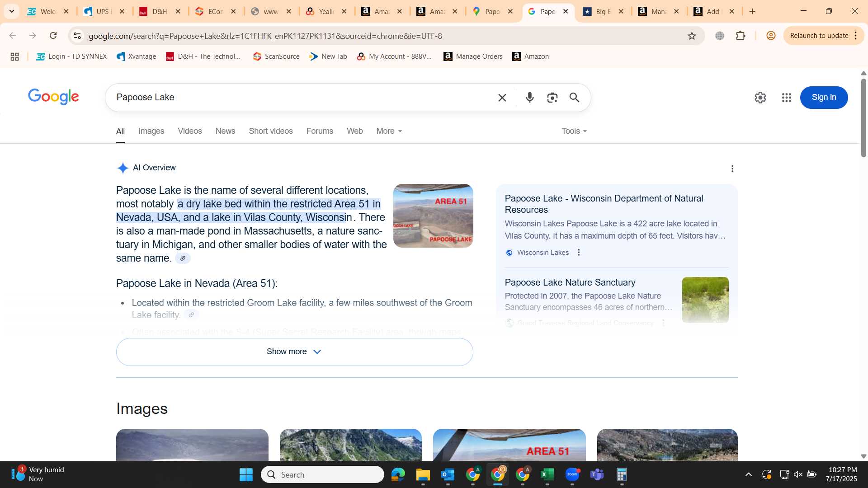This screenshot has height=488, width=868.
Task: Switch to Forums results tab
Action: 320,131
